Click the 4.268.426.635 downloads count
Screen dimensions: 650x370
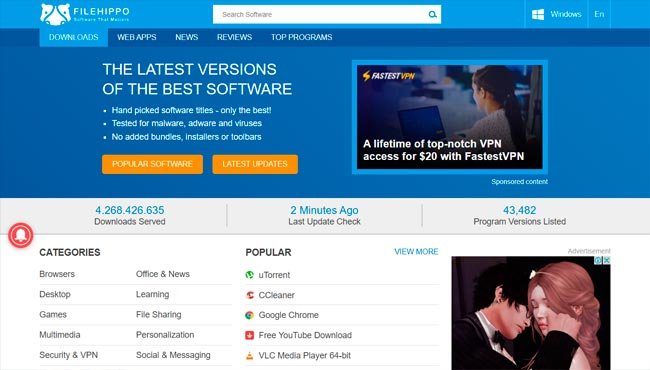pyautogui.click(x=130, y=210)
